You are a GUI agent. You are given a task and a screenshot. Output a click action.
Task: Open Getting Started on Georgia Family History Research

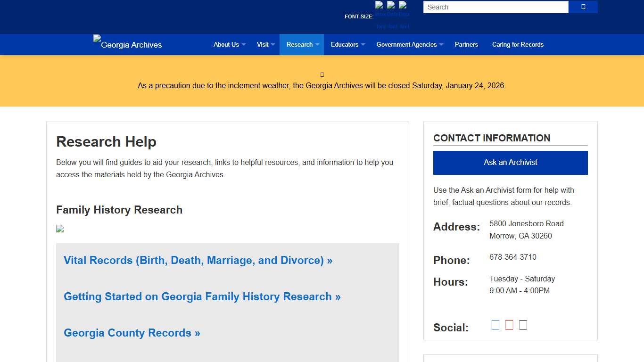tap(202, 296)
